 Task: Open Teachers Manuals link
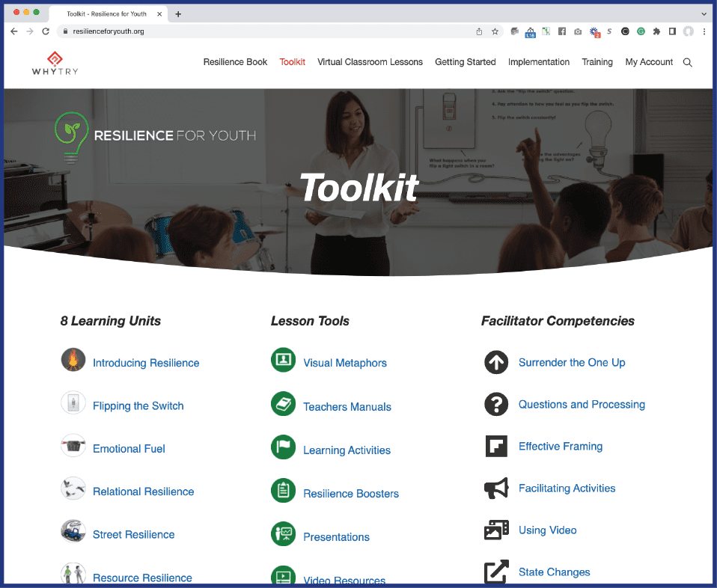pyautogui.click(x=347, y=406)
